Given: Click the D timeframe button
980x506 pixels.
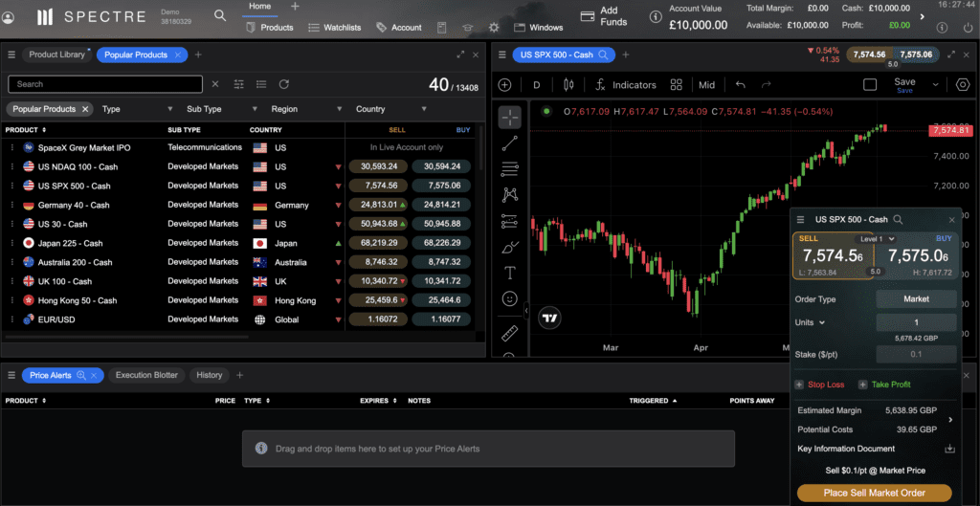Looking at the screenshot, I should tap(536, 85).
